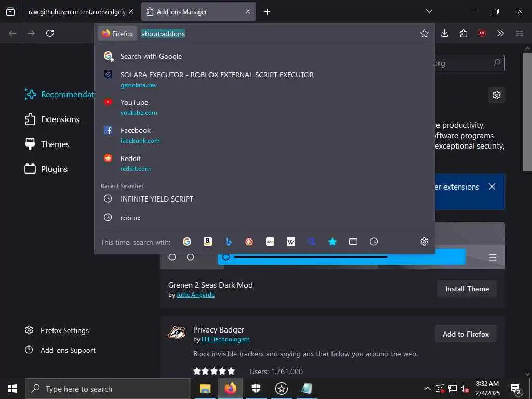Open YouTube suggestion

264,107
